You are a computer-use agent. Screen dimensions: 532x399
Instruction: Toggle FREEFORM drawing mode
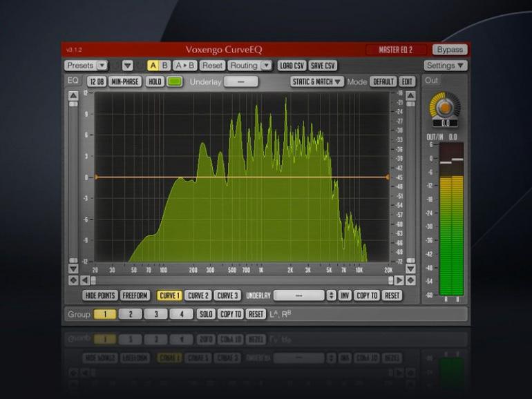[135, 295]
